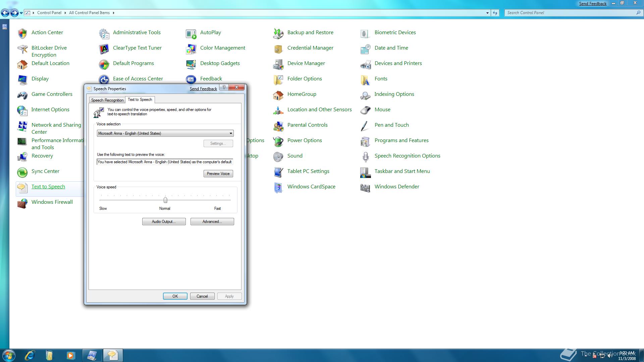
Task: Click the Refresh button beside address bar
Action: pos(495,13)
